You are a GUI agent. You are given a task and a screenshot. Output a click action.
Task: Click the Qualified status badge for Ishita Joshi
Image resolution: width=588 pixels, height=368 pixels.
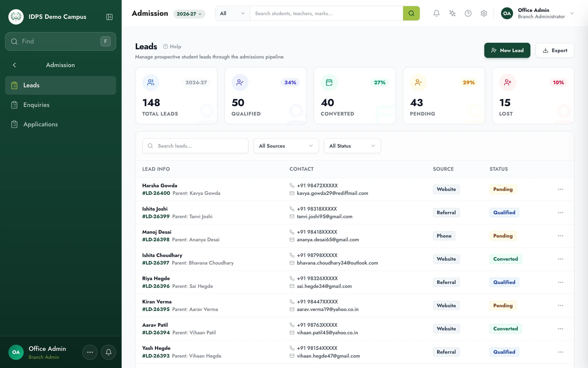pyautogui.click(x=504, y=213)
